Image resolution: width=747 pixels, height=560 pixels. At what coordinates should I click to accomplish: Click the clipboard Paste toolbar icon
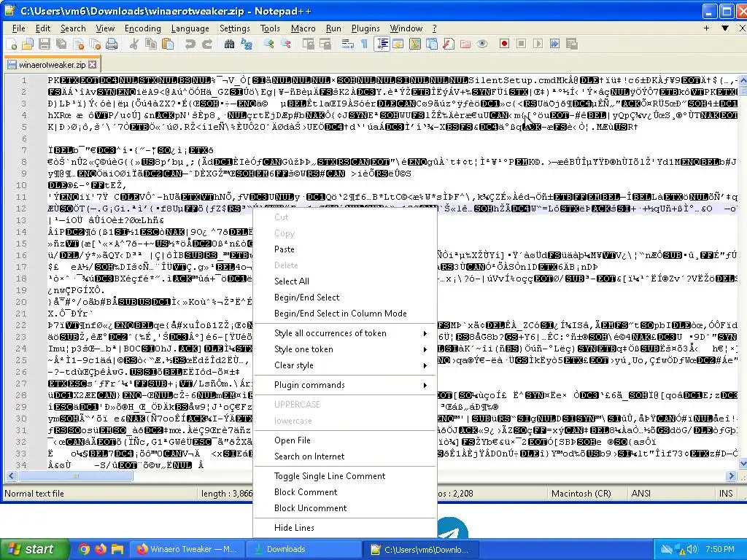(168, 44)
